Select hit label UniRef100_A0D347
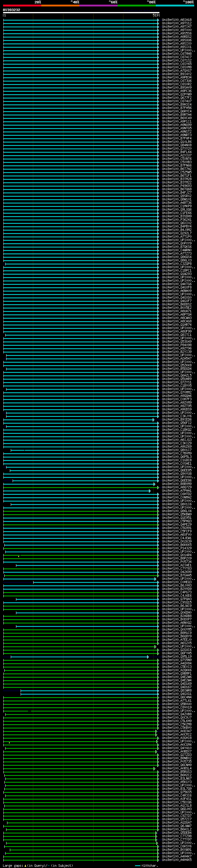 pyautogui.click(x=177, y=731)
